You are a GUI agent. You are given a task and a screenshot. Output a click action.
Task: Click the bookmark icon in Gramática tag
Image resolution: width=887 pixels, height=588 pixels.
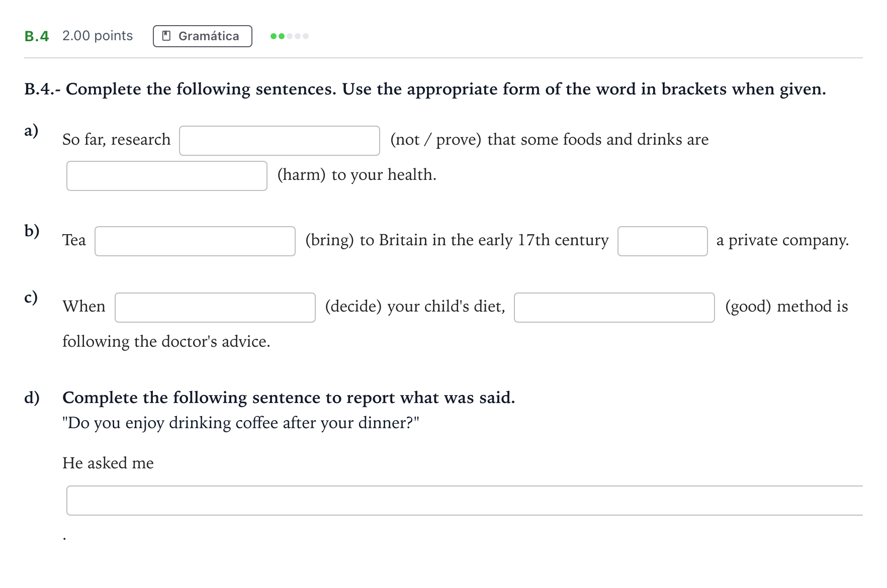[166, 36]
